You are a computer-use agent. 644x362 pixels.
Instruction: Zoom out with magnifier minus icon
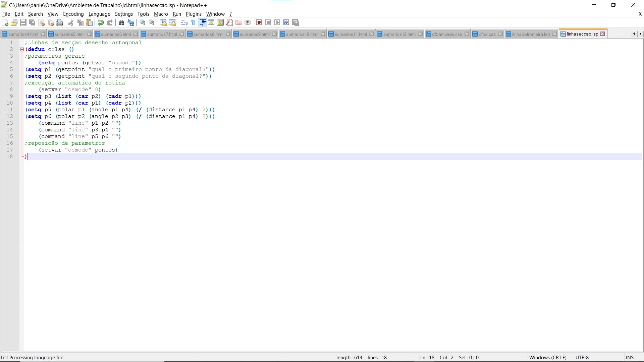(152, 22)
